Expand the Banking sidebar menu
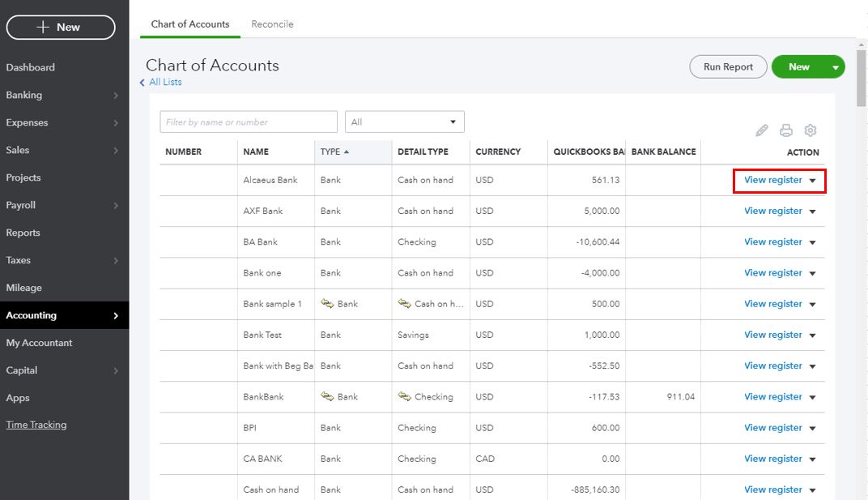 click(x=116, y=96)
